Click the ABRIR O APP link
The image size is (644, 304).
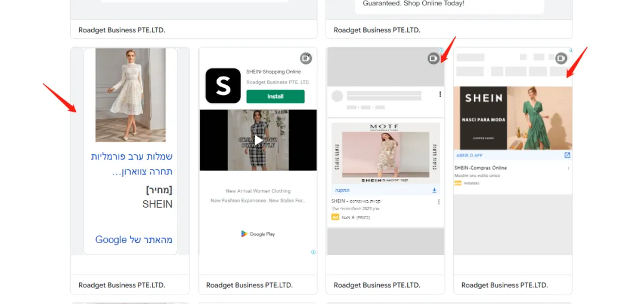coord(469,155)
